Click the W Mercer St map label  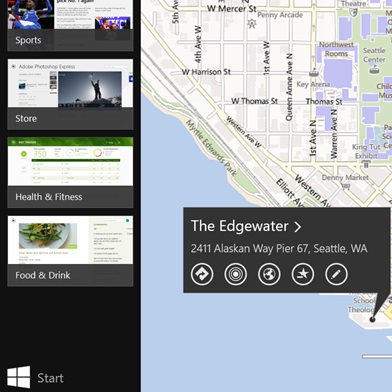point(232,8)
